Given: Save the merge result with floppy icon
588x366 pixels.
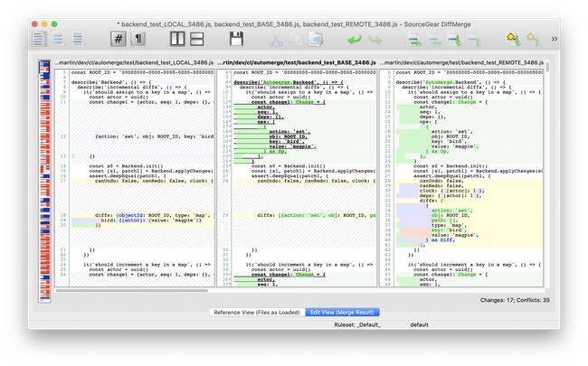Looking at the screenshot, I should click(x=237, y=39).
